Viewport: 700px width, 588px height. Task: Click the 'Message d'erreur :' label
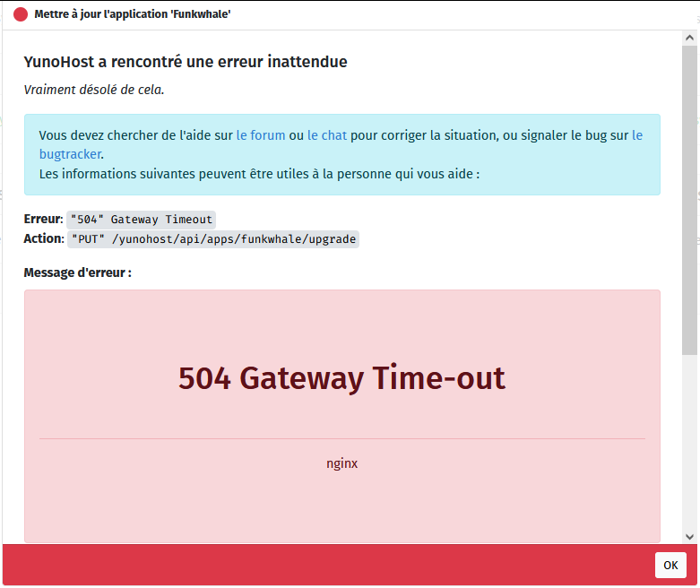coord(78,272)
